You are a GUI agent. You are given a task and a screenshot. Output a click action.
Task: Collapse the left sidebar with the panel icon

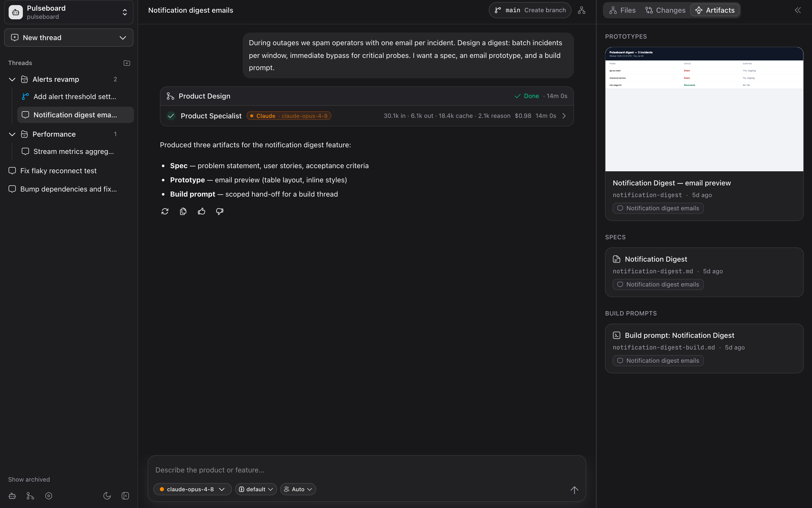coord(125,496)
